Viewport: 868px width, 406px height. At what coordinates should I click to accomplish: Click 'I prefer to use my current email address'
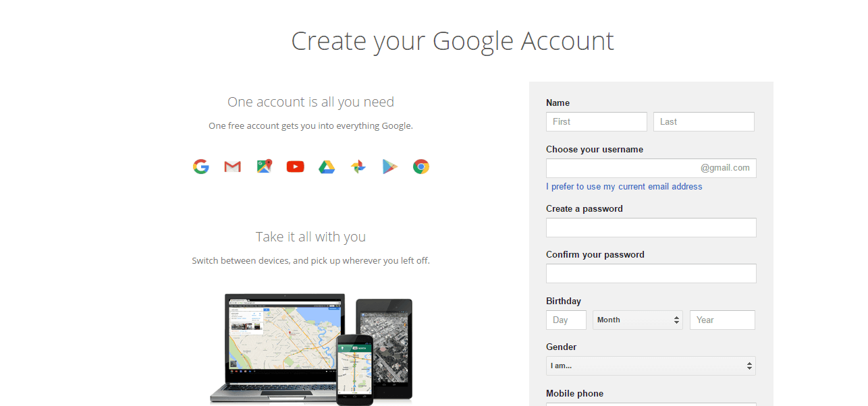coord(624,186)
